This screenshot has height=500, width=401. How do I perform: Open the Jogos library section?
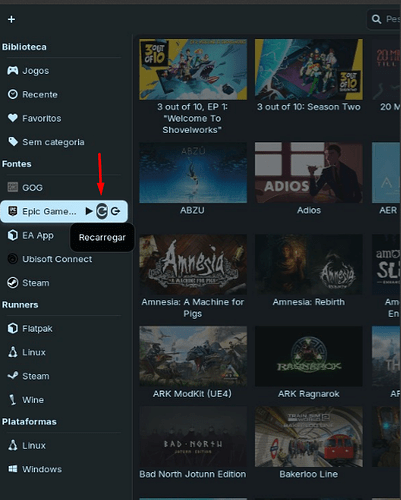coord(63,71)
